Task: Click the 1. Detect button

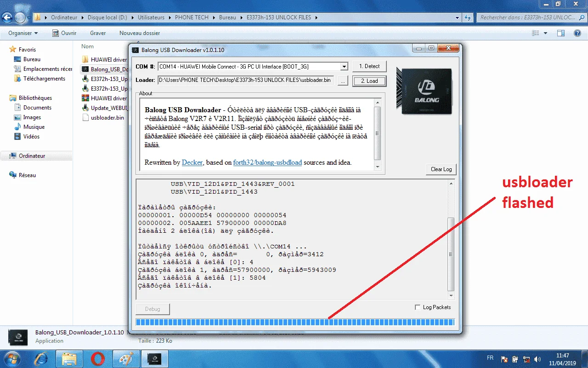Action: pos(369,66)
